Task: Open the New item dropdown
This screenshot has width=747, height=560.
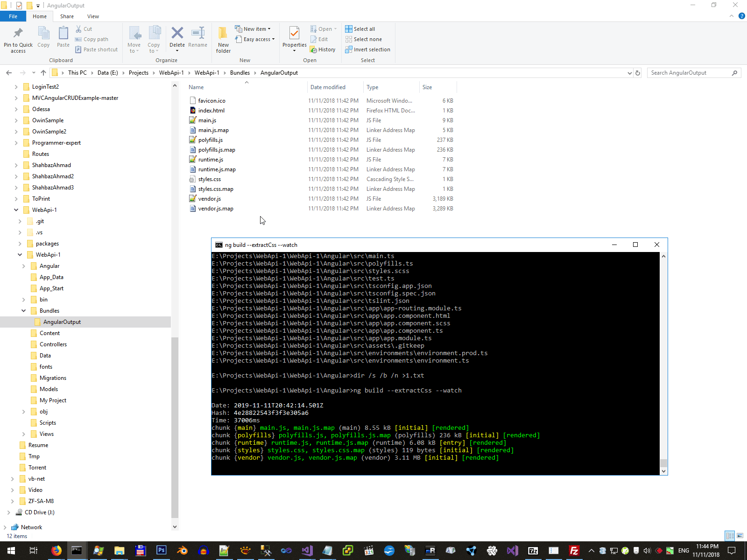Action: (x=253, y=29)
